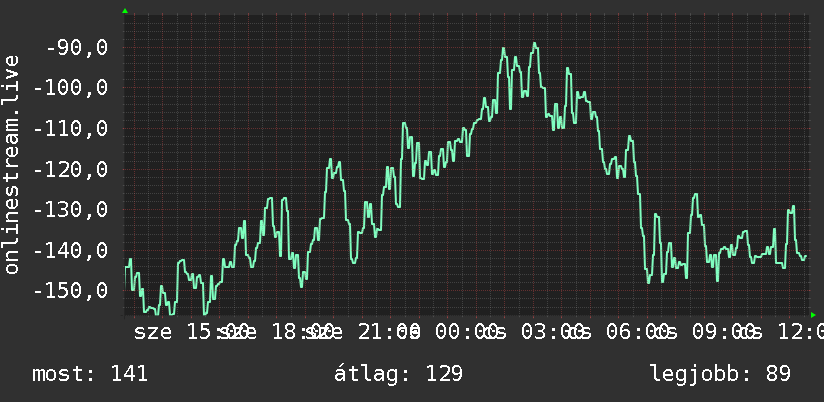Click the 'legjobb: 89' best value text
Screen dimensions: 824x402
[x=720, y=374]
